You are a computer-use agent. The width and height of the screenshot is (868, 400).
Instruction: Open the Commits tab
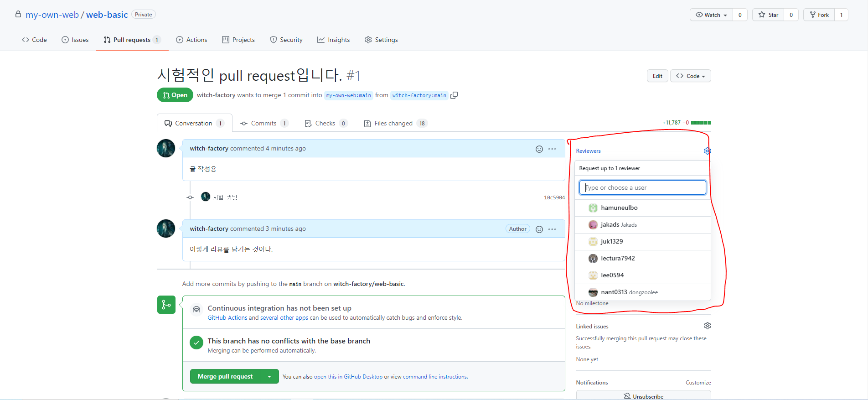point(263,124)
